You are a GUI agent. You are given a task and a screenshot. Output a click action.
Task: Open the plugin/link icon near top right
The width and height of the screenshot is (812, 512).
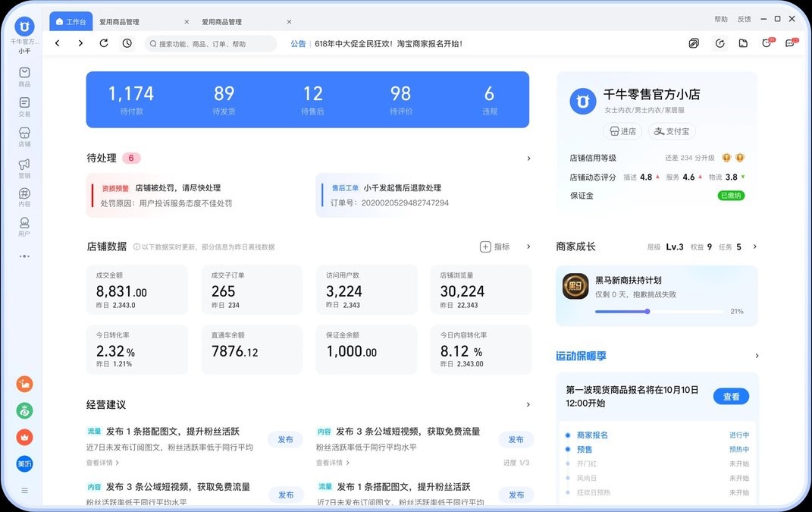694,43
